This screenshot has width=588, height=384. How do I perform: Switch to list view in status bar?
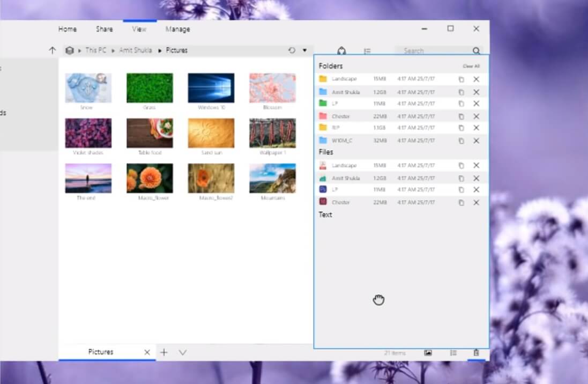tap(453, 353)
